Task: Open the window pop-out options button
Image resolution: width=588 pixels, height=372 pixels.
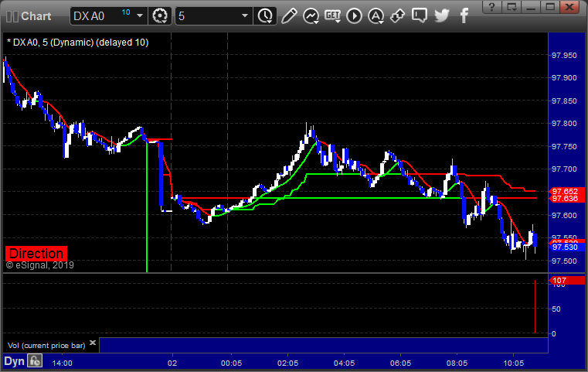Action: (512, 7)
